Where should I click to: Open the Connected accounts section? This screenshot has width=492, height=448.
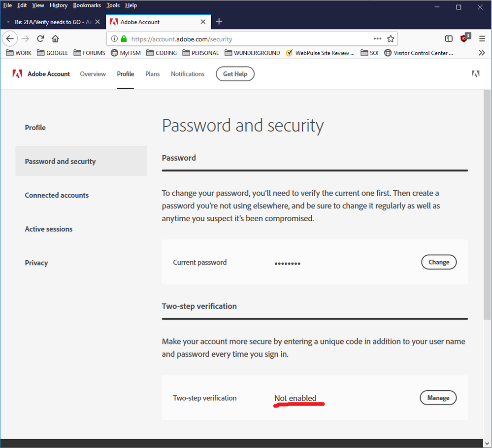(x=57, y=195)
